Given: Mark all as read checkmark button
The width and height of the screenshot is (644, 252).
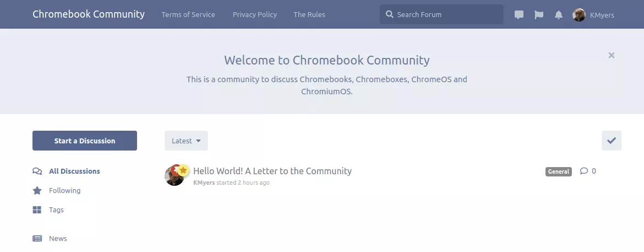Looking at the screenshot, I should click(x=611, y=141).
